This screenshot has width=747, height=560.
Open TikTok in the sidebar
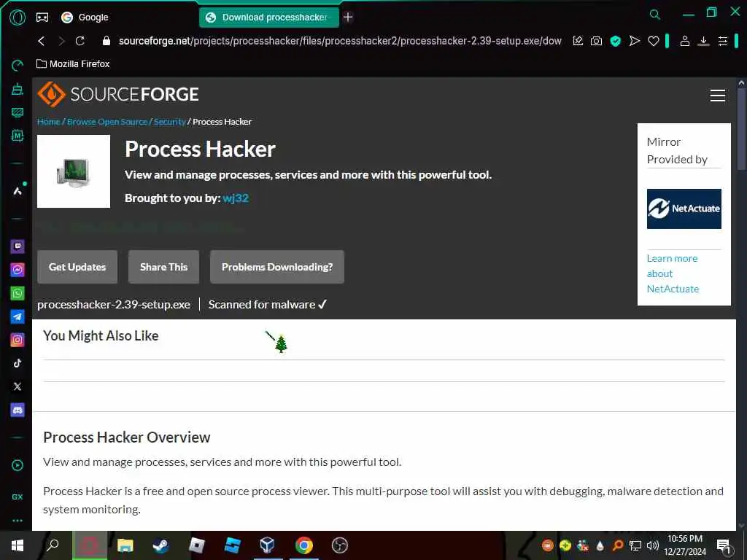18,363
